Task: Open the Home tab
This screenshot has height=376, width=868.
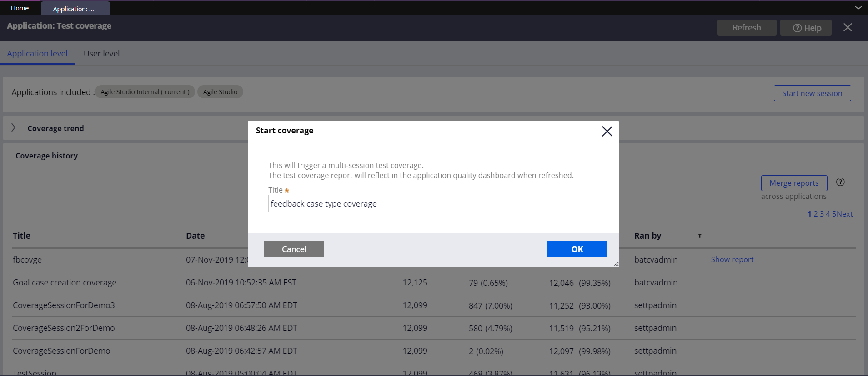Action: coord(20,8)
